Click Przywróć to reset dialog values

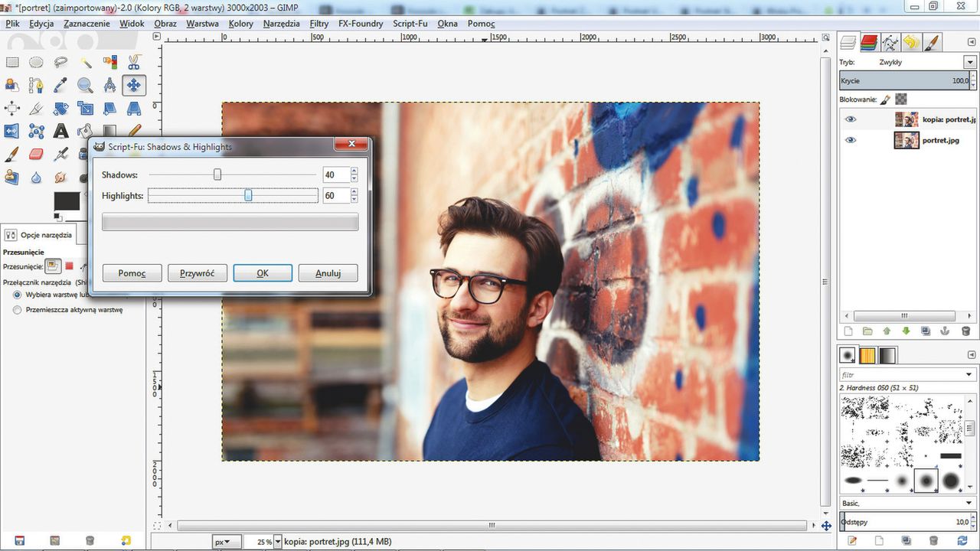coord(198,273)
